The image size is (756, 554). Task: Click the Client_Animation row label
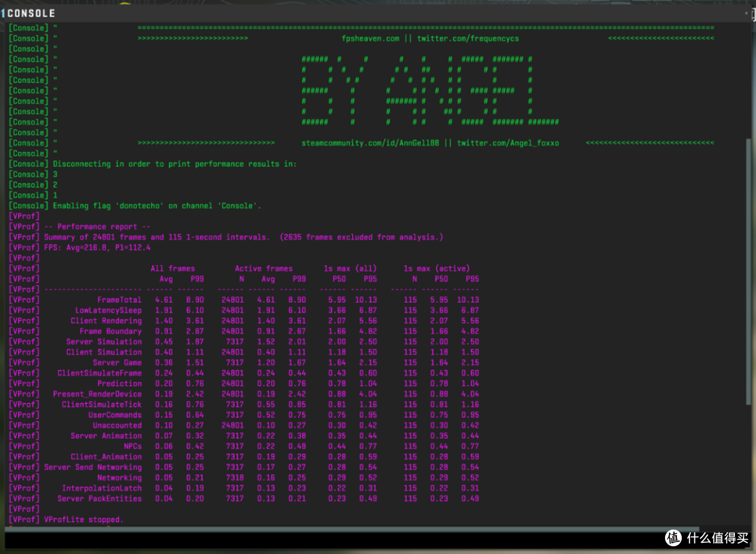tap(106, 457)
